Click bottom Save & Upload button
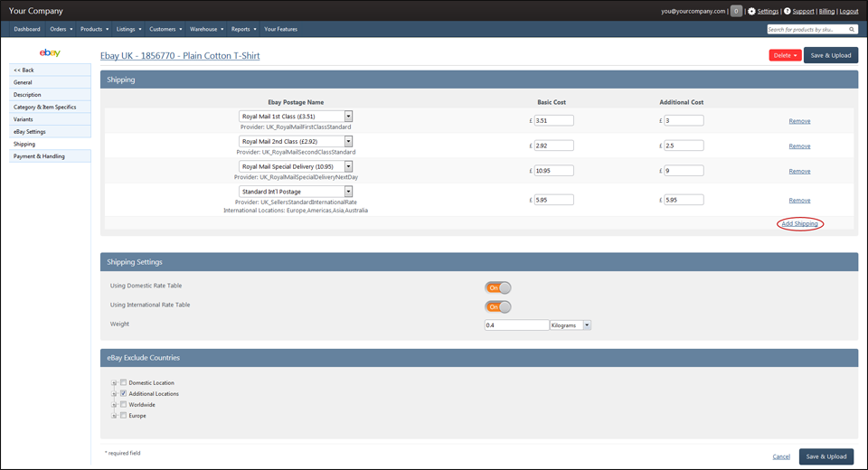The height and width of the screenshot is (470, 868). coord(826,456)
